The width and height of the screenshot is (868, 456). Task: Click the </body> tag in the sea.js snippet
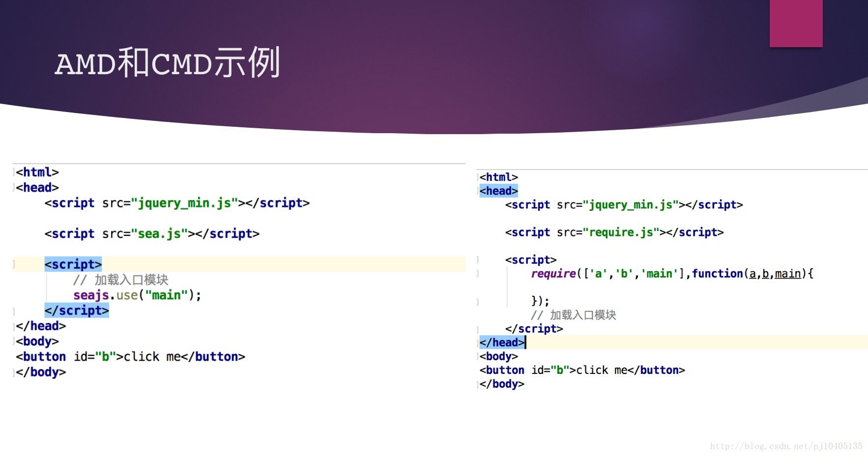coord(41,372)
